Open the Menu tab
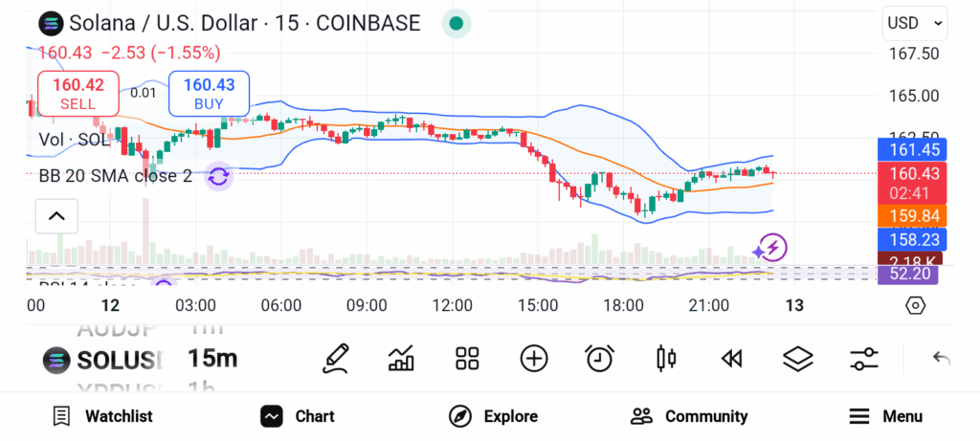Screen dimensions: 980x441 (x=885, y=416)
